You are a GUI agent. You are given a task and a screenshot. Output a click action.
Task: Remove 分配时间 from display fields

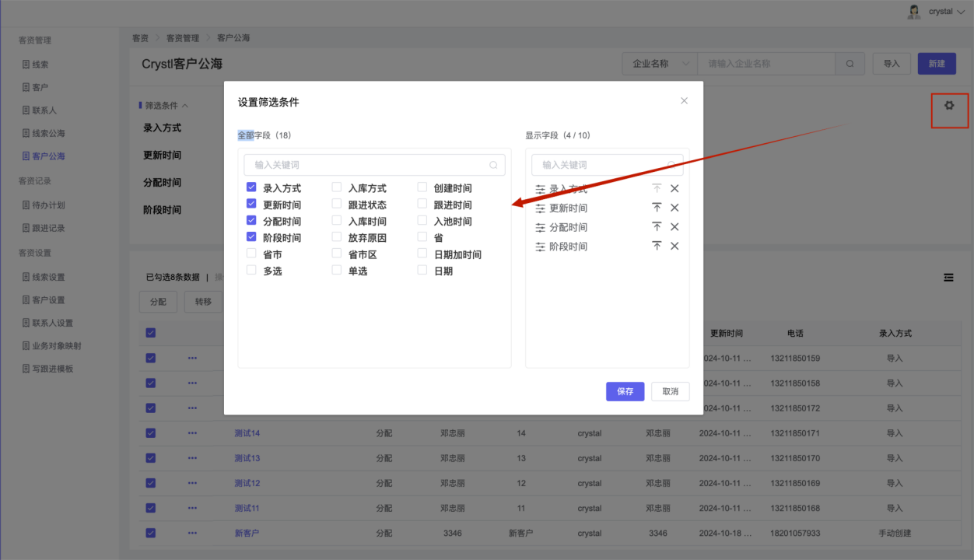tap(674, 227)
